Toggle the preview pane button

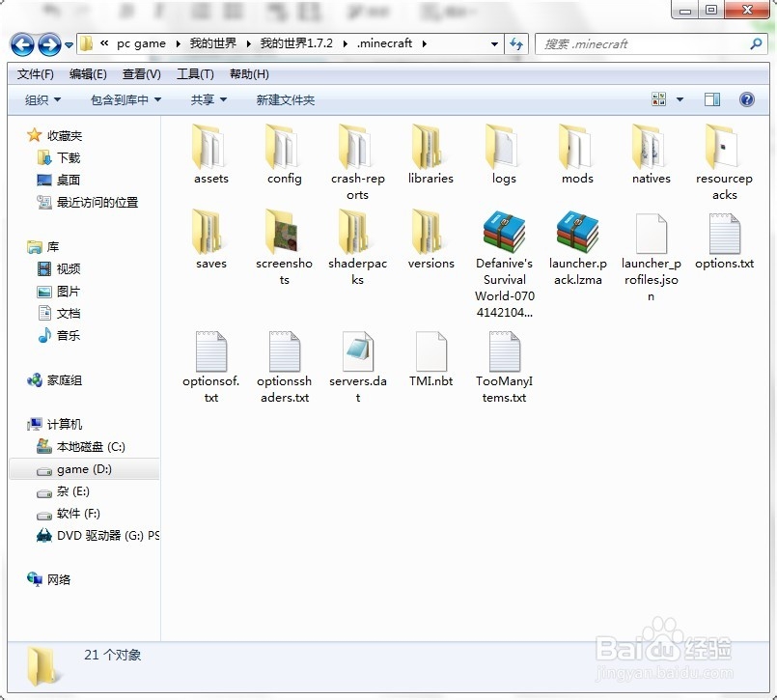[x=712, y=99]
